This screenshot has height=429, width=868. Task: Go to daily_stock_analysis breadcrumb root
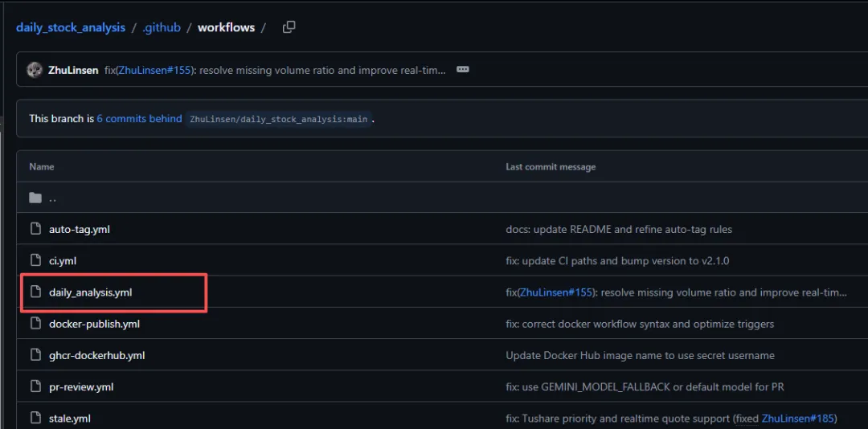point(71,27)
